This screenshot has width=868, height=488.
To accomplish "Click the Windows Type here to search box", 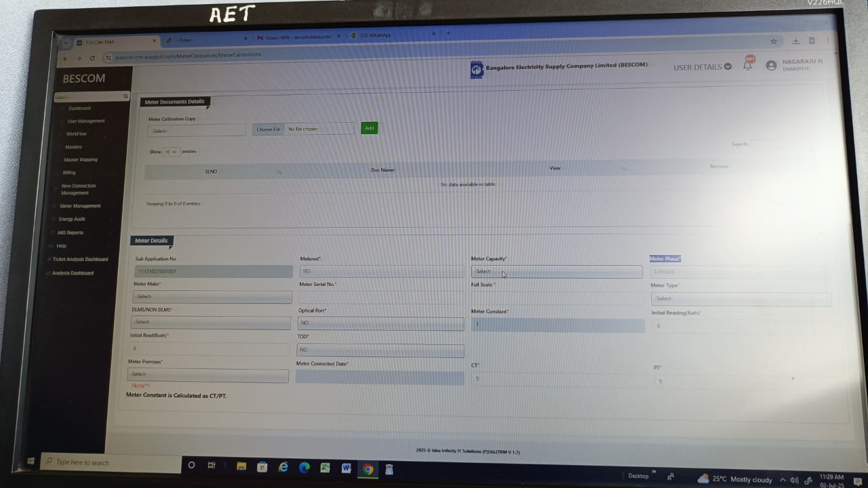I will 111,463.
